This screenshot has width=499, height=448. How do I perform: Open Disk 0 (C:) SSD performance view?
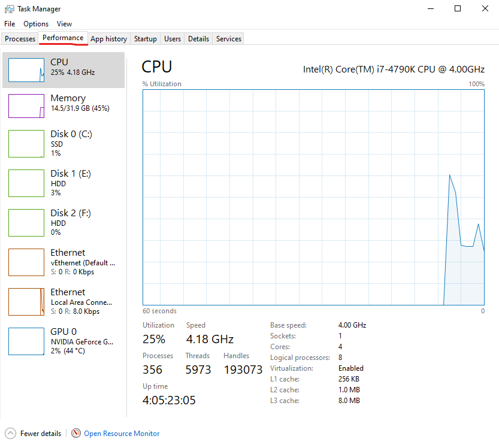pos(63,144)
